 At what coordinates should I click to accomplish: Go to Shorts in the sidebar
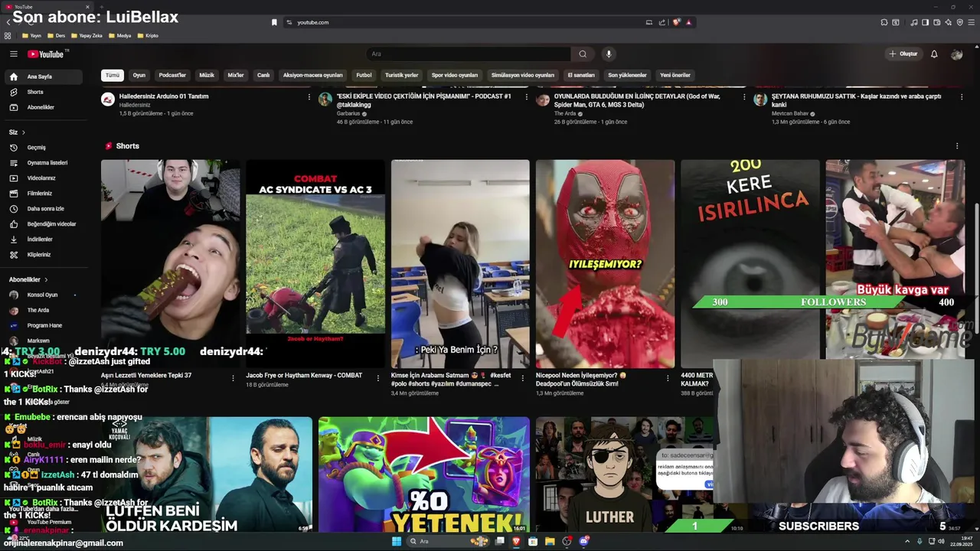[43, 92]
